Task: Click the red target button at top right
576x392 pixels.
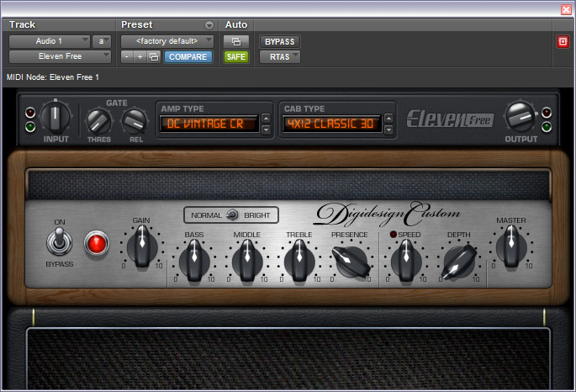Action: (563, 41)
